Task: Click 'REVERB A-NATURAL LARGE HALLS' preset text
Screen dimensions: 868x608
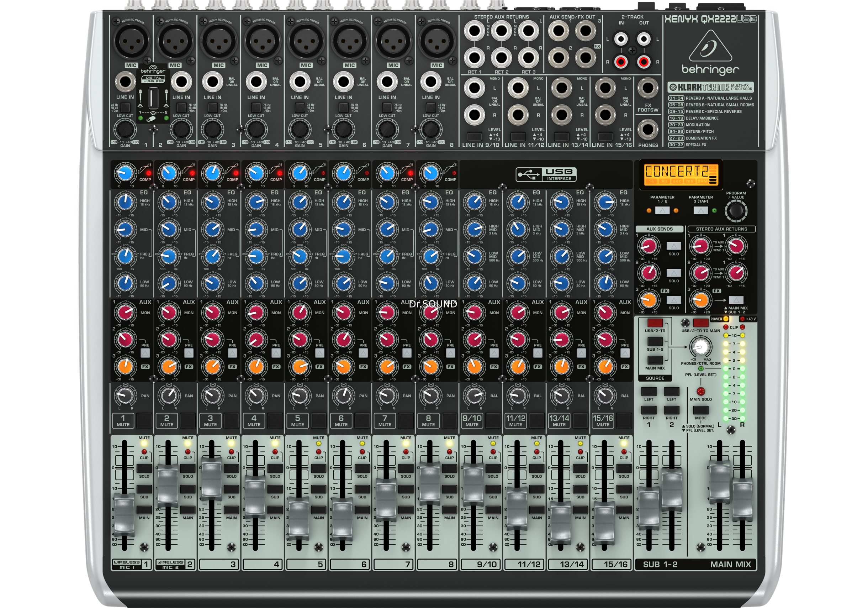Action: (719, 98)
